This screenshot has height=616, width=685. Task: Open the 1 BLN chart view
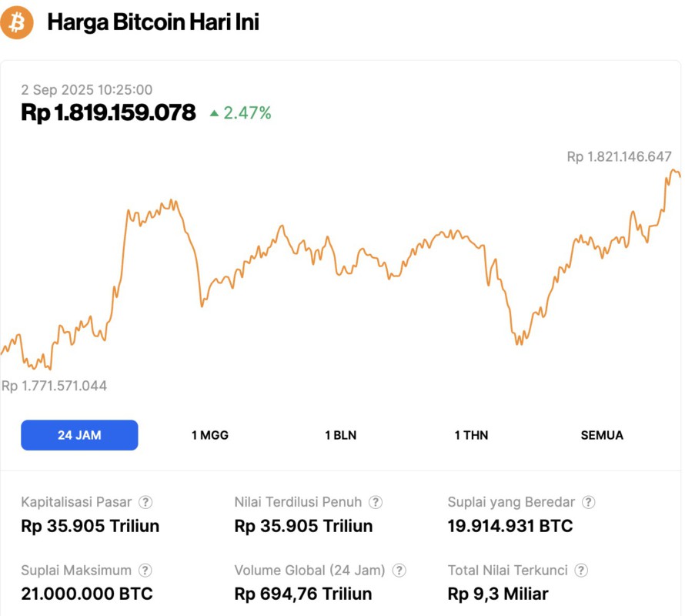(339, 435)
